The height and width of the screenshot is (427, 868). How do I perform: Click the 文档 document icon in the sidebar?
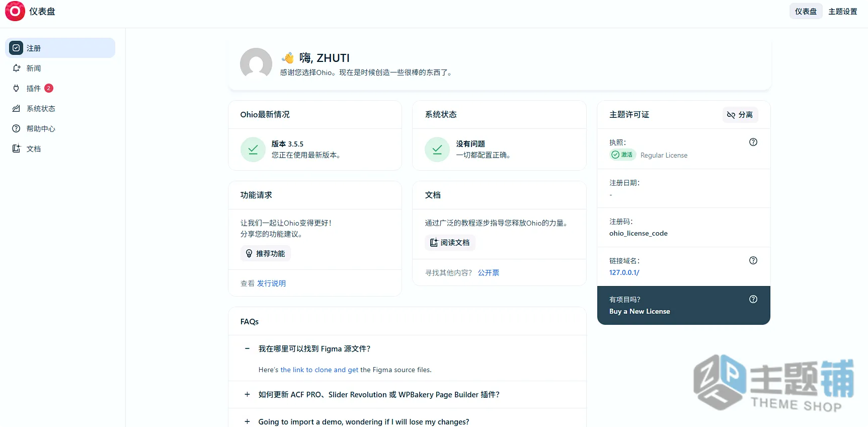click(x=16, y=149)
